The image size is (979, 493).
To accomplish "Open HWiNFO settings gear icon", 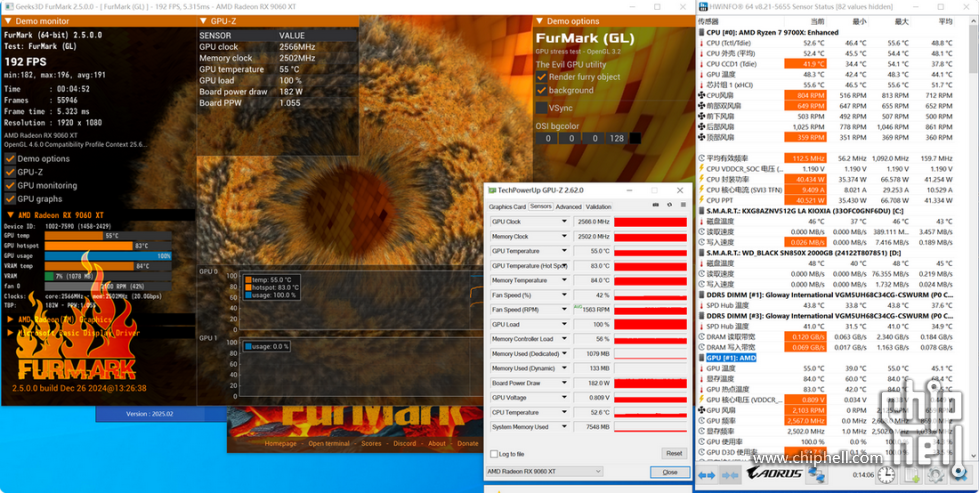I will pos(935,475).
